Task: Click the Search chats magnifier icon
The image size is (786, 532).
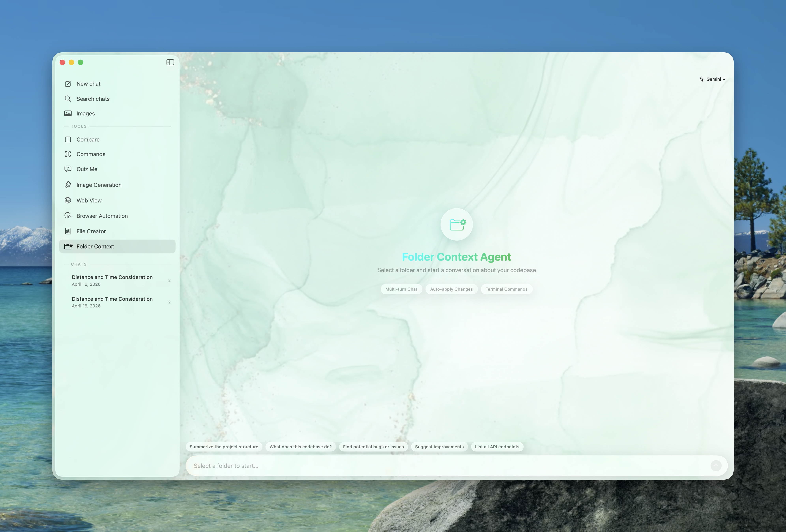Action: pos(68,98)
